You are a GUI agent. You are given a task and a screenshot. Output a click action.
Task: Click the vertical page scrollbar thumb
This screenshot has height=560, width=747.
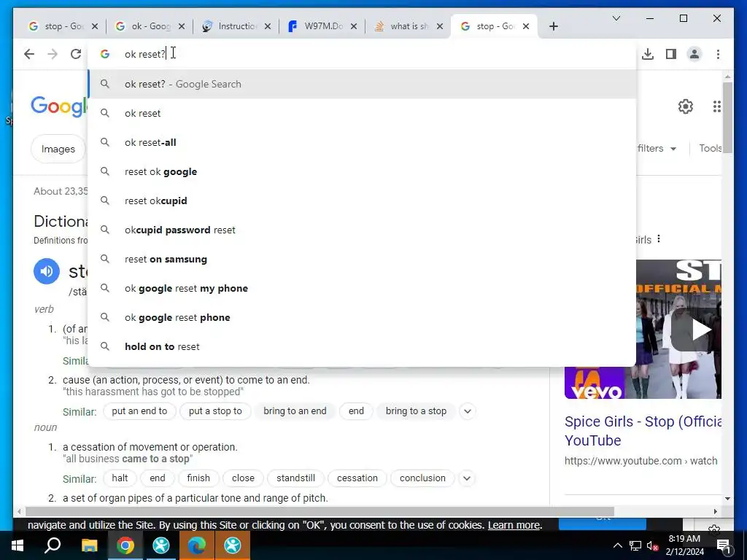(x=727, y=117)
